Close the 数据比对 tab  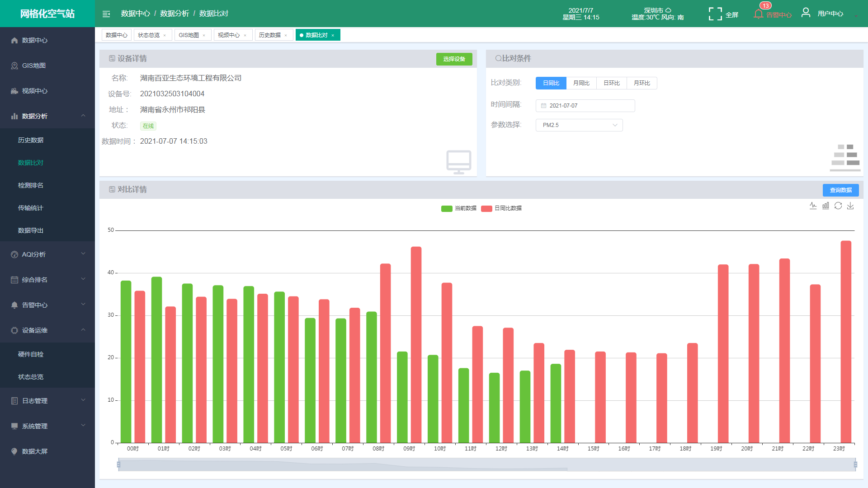point(333,35)
